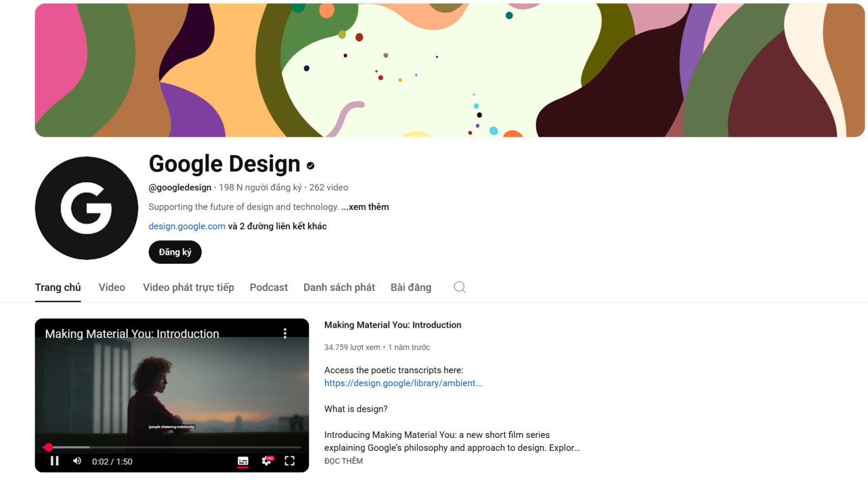The width and height of the screenshot is (868, 484).
Task: Search within channel using magnifier icon
Action: click(x=459, y=287)
